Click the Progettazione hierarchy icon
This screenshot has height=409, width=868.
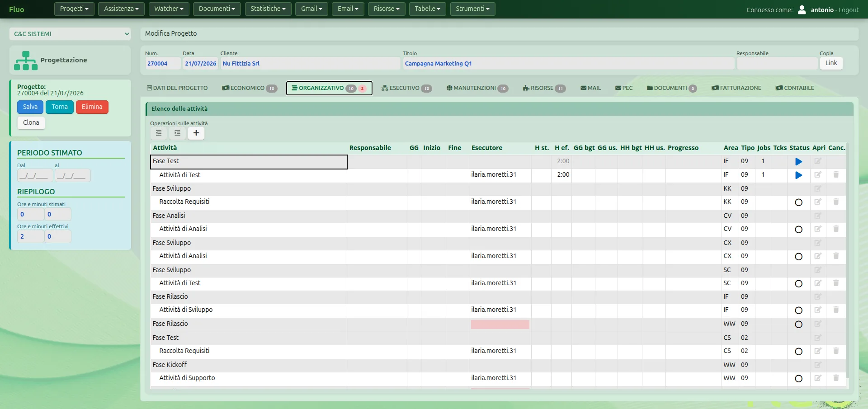tap(26, 61)
